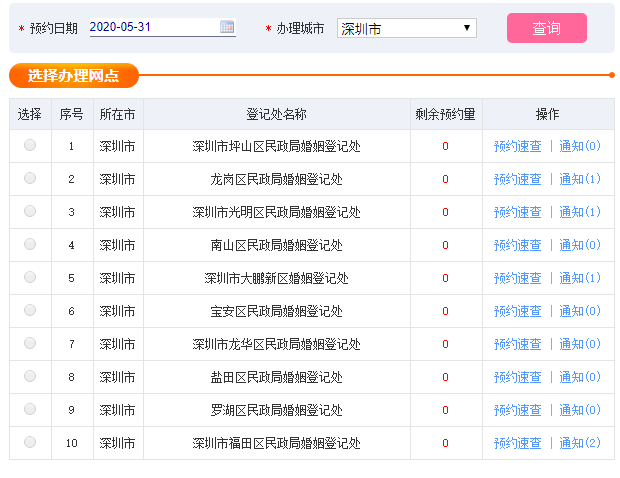Viewport: 620px width, 478px height.
Task: Expand the 办理城市 dropdown showing 深圳市
Action: point(406,28)
